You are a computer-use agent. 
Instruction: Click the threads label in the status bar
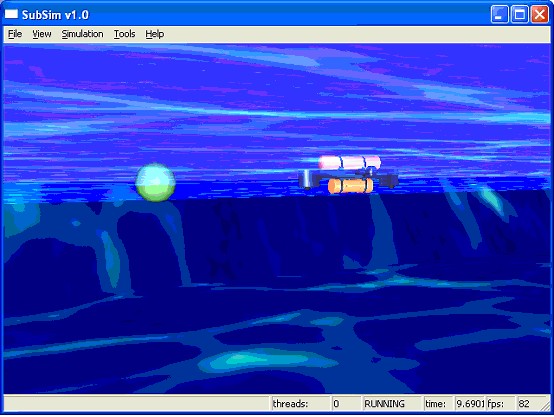coord(290,404)
